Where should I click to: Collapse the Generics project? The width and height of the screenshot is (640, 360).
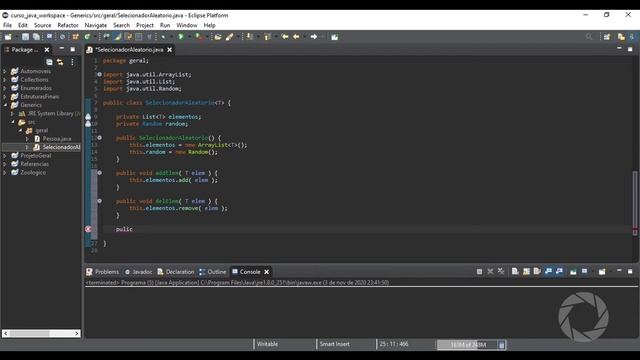click(5, 105)
